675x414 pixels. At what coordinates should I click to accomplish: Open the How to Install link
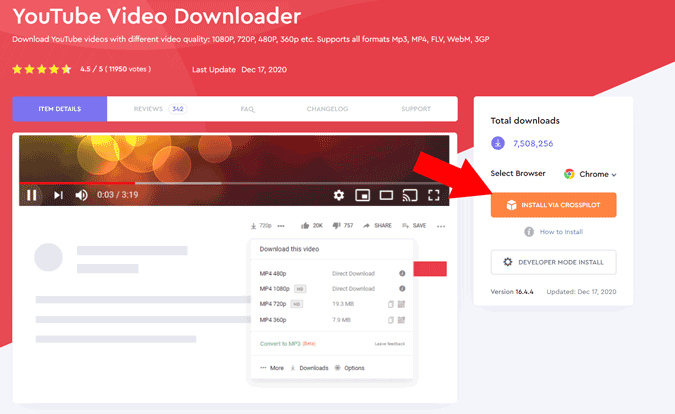pyautogui.click(x=561, y=232)
